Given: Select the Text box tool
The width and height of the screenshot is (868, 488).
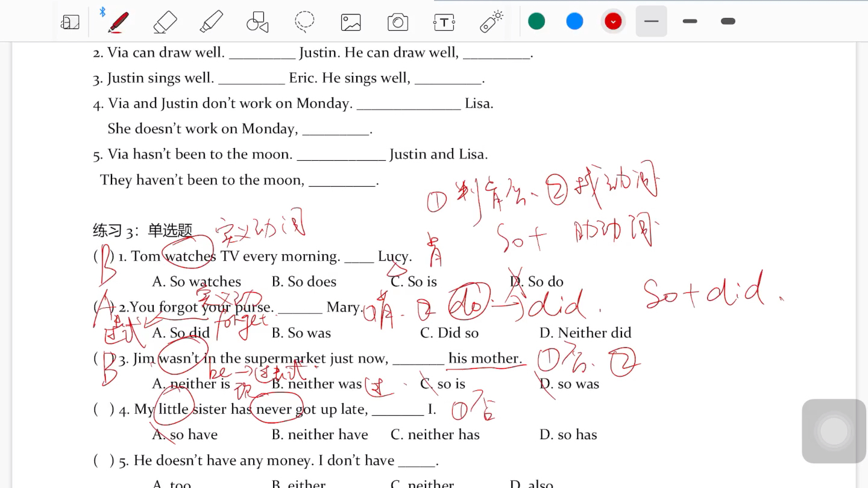Looking at the screenshot, I should point(444,22).
